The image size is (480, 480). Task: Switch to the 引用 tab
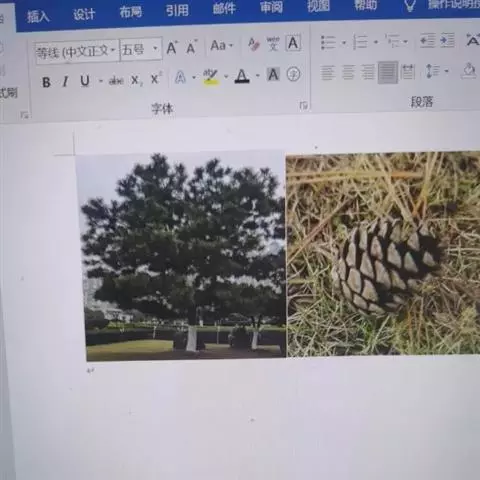(177, 11)
